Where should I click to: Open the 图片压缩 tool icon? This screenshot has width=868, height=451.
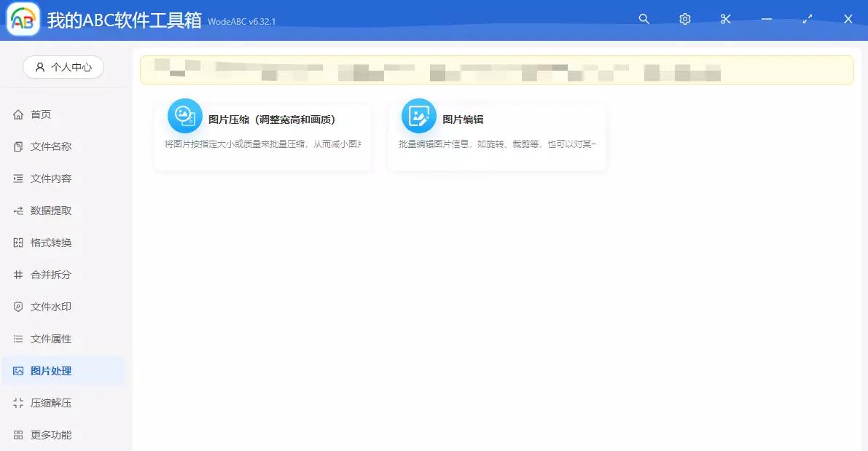pos(184,115)
